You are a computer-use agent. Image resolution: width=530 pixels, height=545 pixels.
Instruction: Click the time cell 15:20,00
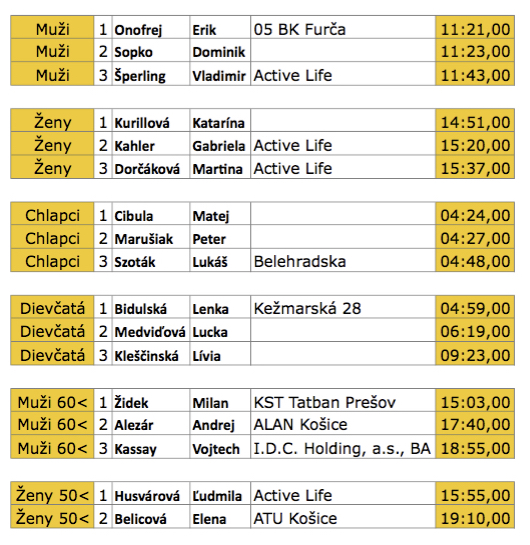click(x=475, y=144)
